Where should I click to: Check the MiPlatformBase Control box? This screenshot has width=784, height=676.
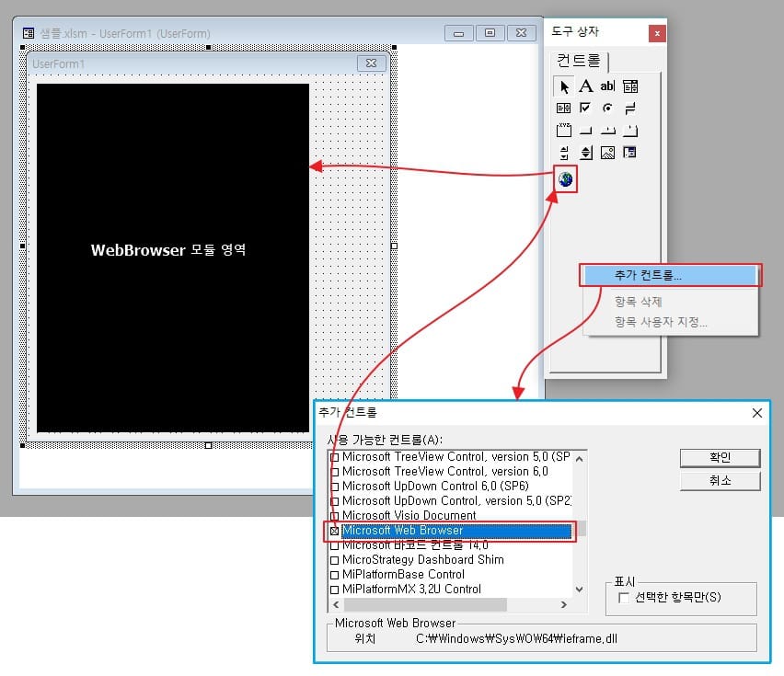(335, 575)
